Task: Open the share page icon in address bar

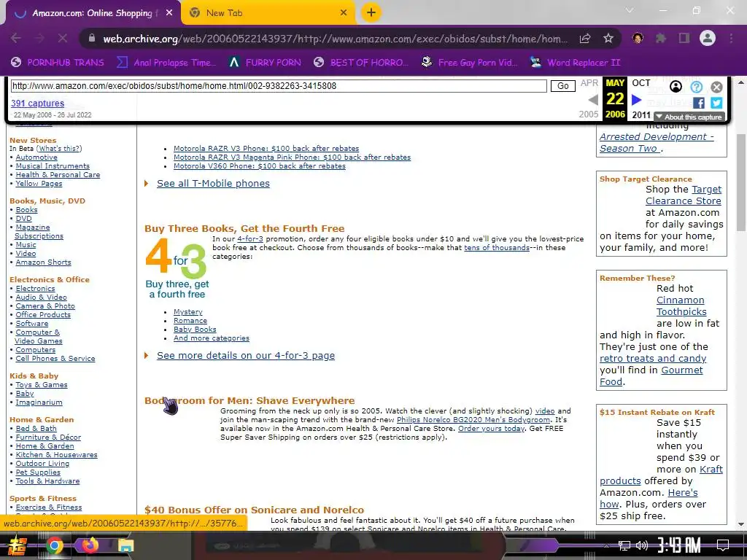Action: tap(585, 39)
